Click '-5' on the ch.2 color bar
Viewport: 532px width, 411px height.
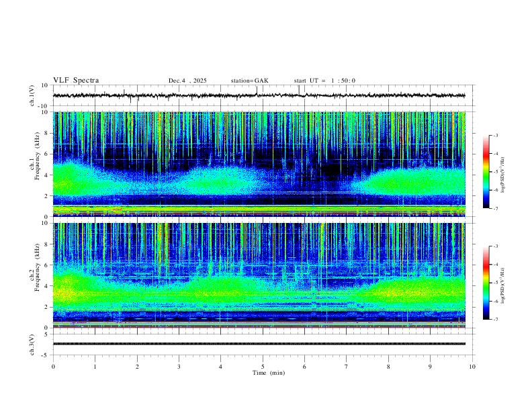(x=496, y=283)
